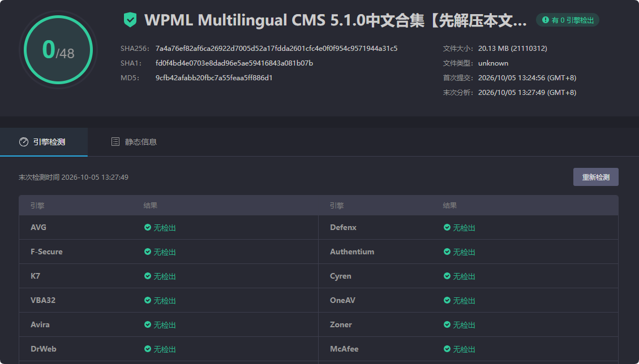This screenshot has height=364, width=639.
Task: Click the file type value unknown
Action: [x=493, y=63]
